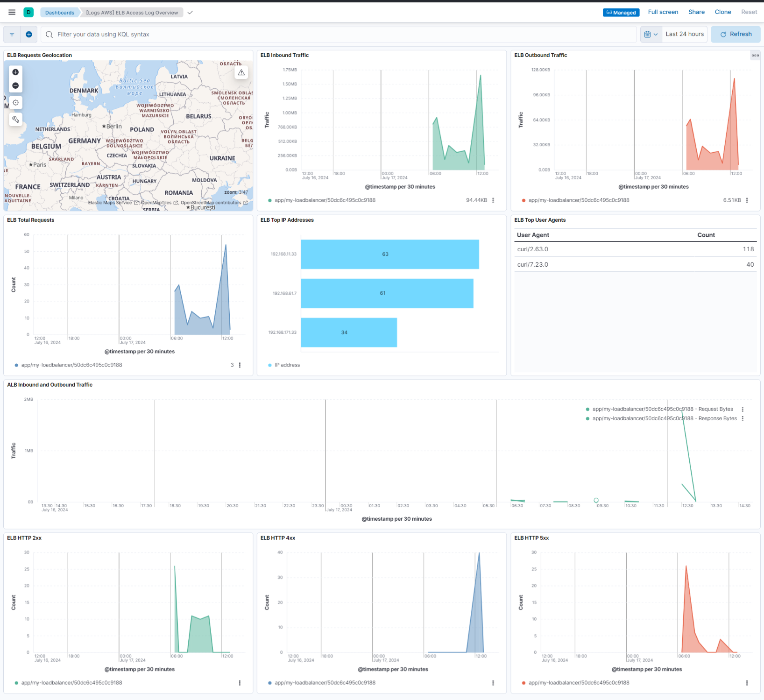Click the warning triangle on the map panel
764x700 pixels.
(241, 72)
